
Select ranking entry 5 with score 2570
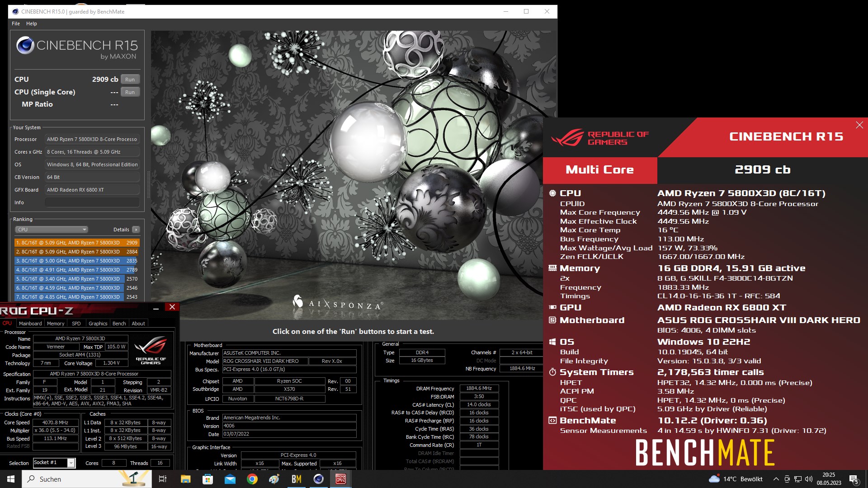[x=76, y=279]
